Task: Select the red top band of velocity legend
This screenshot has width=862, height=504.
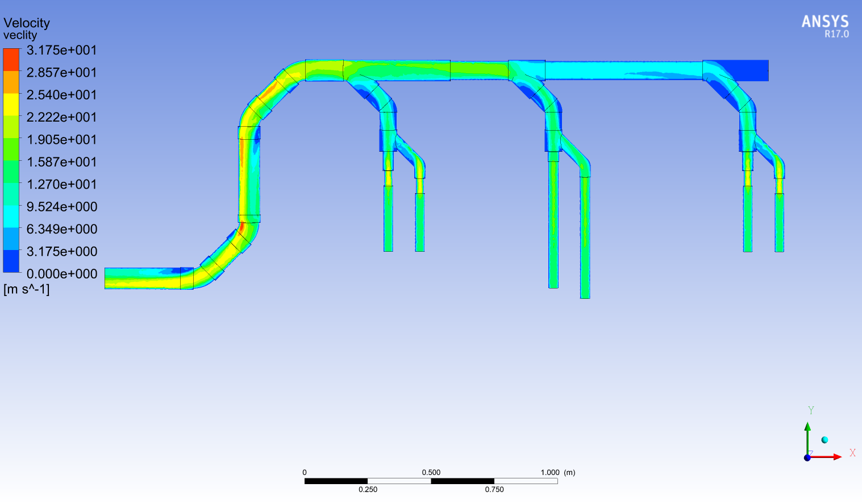Action: (x=11, y=60)
